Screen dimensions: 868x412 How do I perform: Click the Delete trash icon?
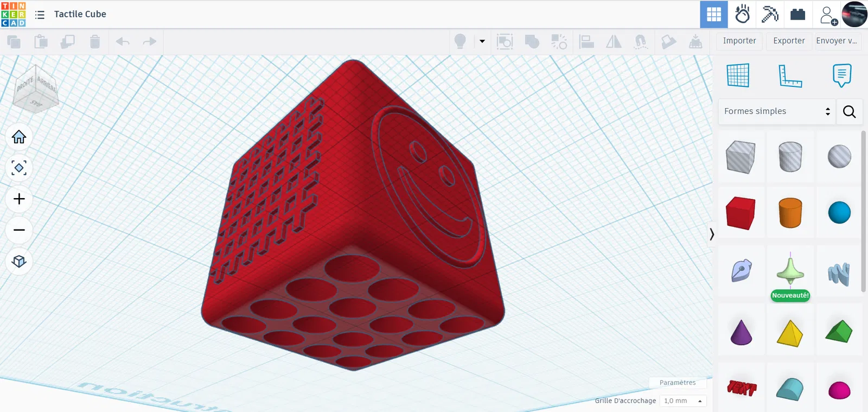click(94, 41)
